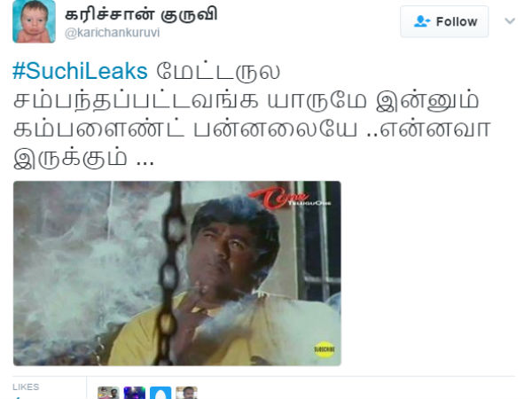
Task: Click the red Cinema logo watermark
Action: 289,198
